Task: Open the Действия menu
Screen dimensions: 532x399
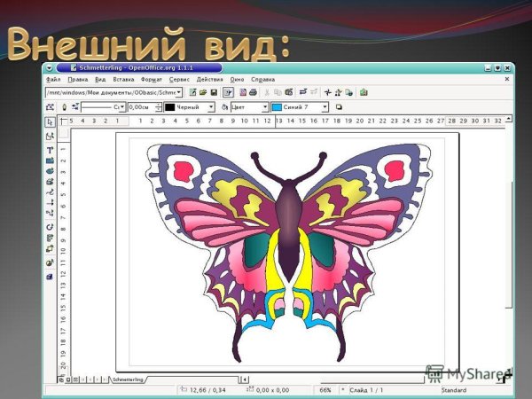Action: (209, 80)
